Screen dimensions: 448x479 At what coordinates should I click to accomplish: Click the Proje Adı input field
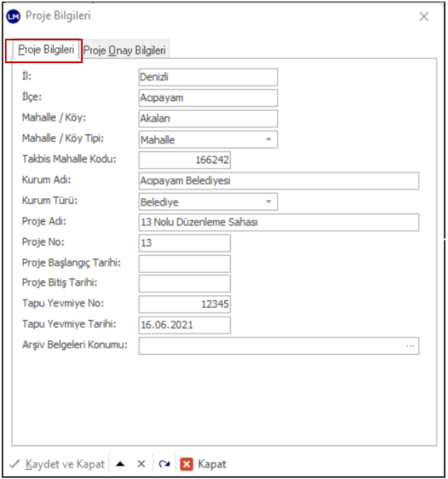coord(278,222)
